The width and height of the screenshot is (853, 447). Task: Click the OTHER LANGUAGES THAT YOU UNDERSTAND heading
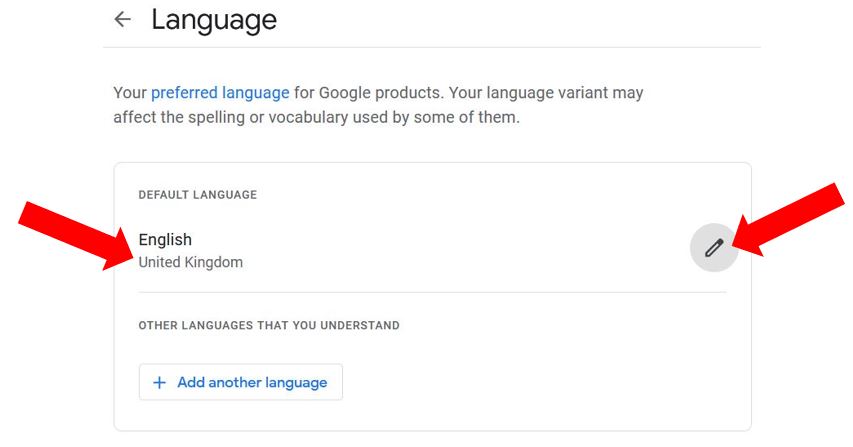click(269, 326)
